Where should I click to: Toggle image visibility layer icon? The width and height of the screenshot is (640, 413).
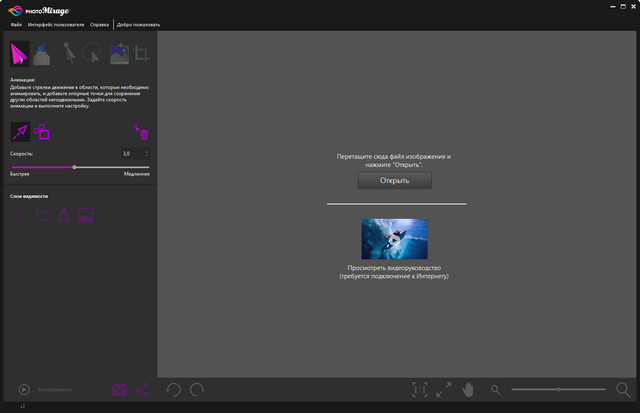86,214
